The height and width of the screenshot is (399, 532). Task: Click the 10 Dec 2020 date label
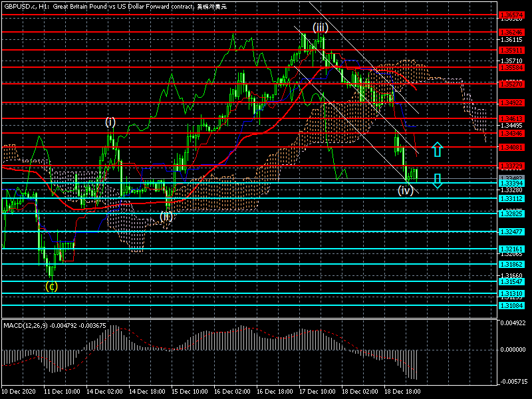pos(19,393)
